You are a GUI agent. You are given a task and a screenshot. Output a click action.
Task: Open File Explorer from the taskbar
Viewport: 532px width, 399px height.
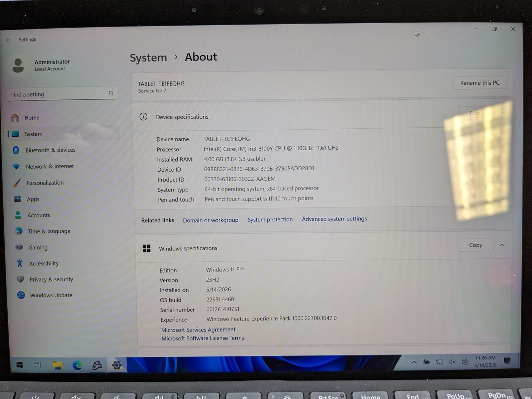58,365
